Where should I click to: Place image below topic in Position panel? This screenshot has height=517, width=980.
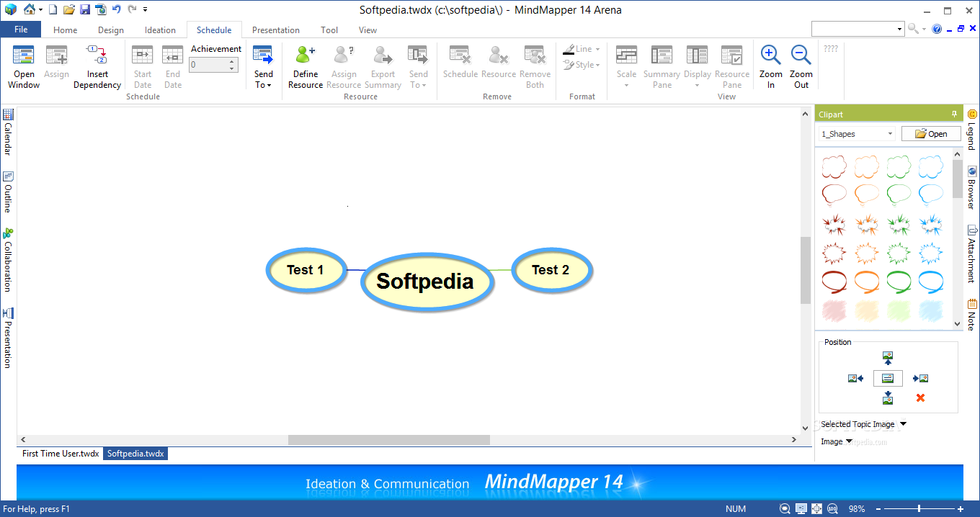[888, 397]
